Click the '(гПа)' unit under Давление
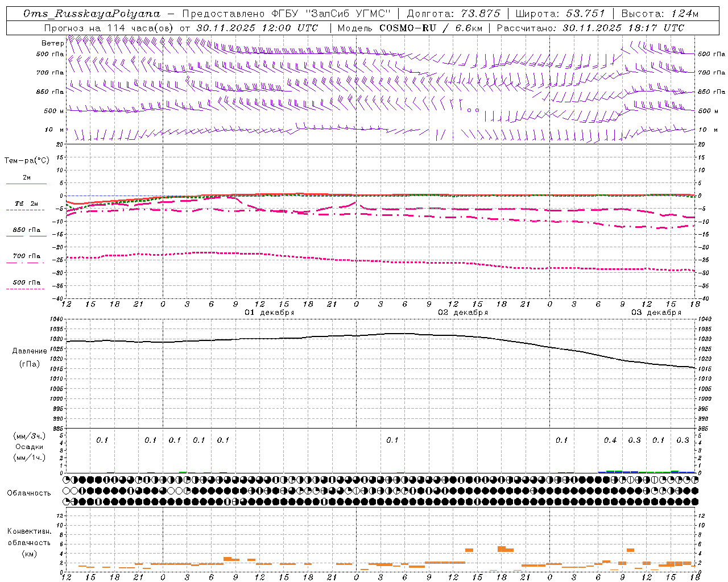The height and width of the screenshot is (582, 728). 30,364
